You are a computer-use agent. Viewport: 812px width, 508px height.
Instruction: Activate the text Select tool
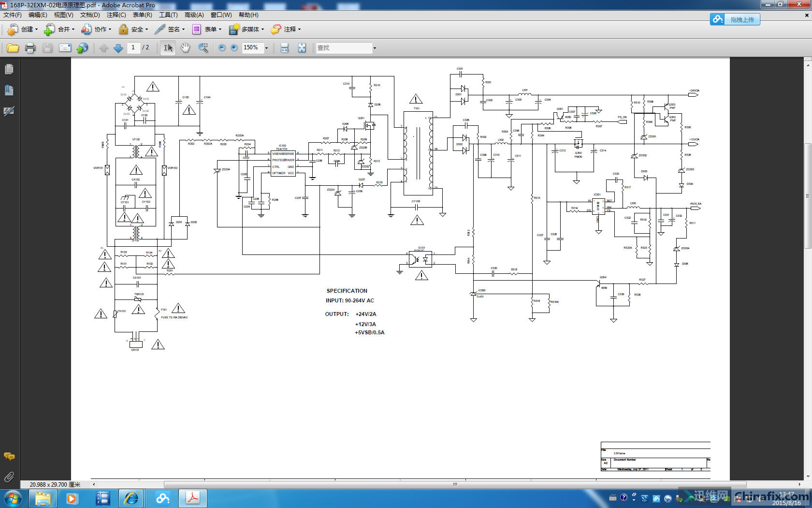tap(168, 48)
